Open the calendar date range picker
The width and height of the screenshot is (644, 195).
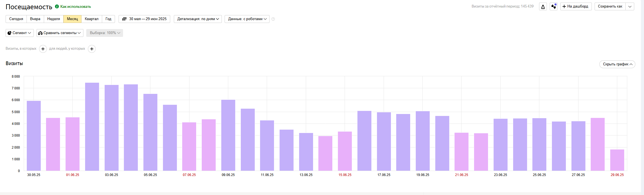pos(144,19)
